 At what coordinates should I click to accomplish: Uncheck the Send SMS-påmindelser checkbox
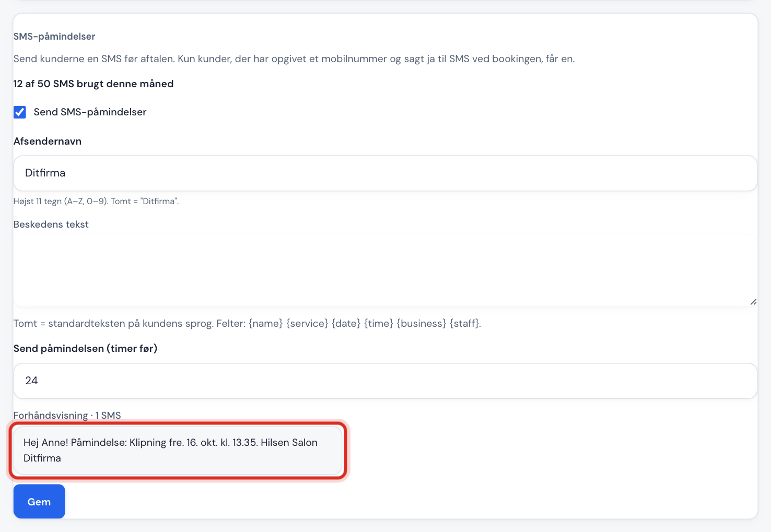pos(20,112)
